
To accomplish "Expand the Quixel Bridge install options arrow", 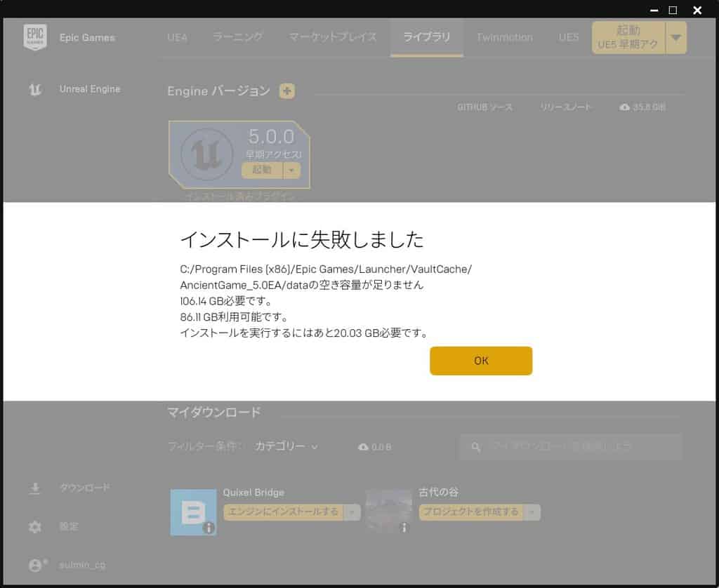I will coord(352,512).
